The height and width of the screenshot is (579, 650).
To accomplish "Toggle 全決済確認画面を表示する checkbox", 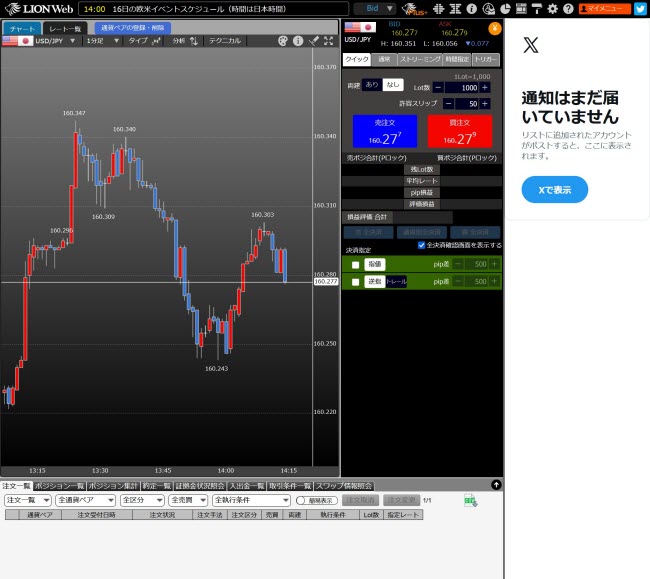I will point(421,245).
